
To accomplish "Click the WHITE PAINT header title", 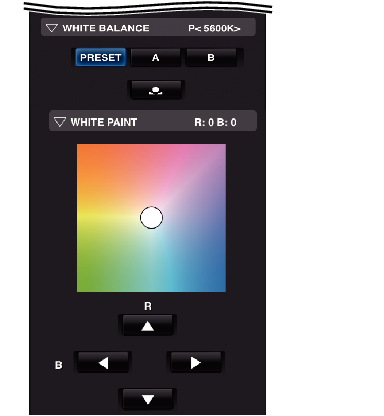I will coord(104,122).
